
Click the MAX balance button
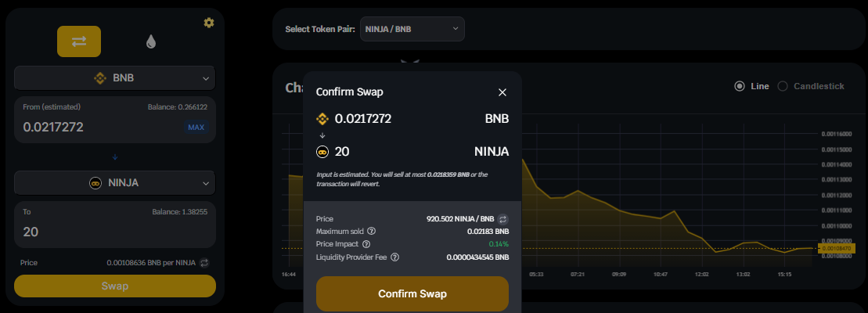(x=196, y=128)
